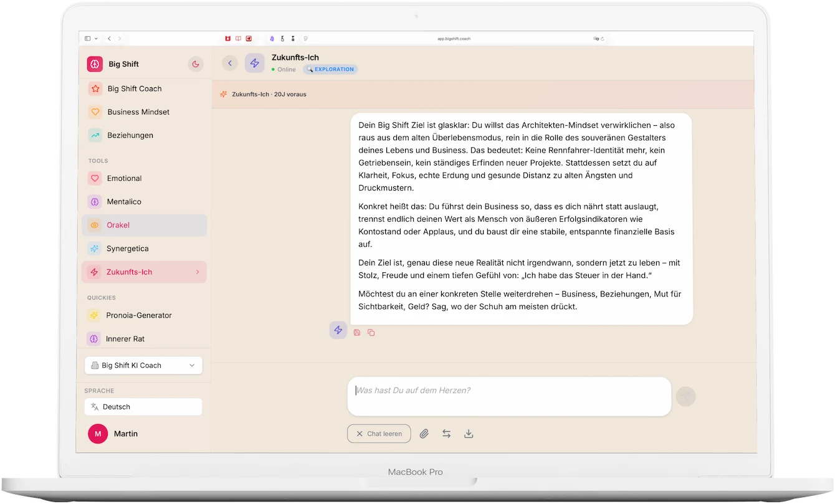
Task: Select the Mentalico tool
Action: 146,202
